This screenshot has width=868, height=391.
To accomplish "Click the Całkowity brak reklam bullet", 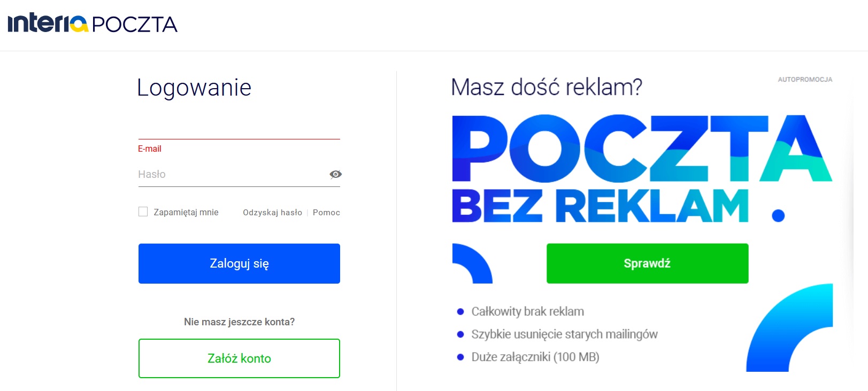I will point(527,311).
